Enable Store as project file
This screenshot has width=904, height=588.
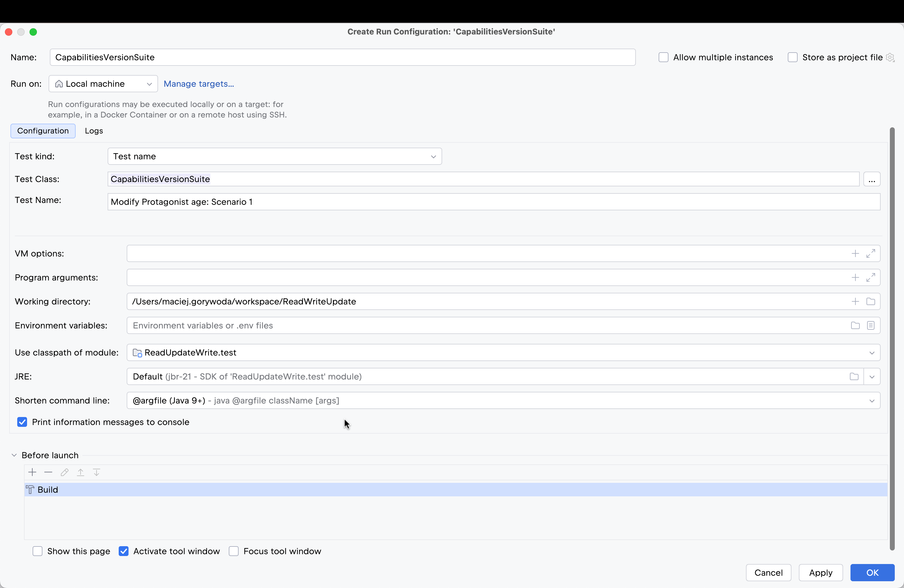(x=792, y=58)
